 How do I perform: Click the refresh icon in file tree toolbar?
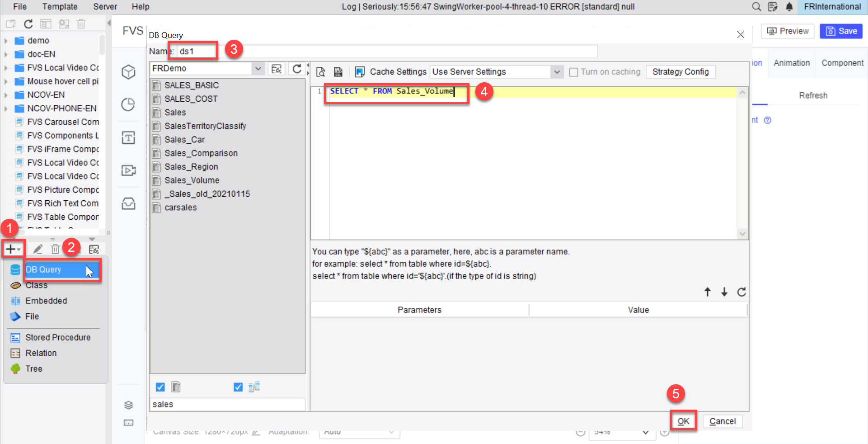[28, 24]
